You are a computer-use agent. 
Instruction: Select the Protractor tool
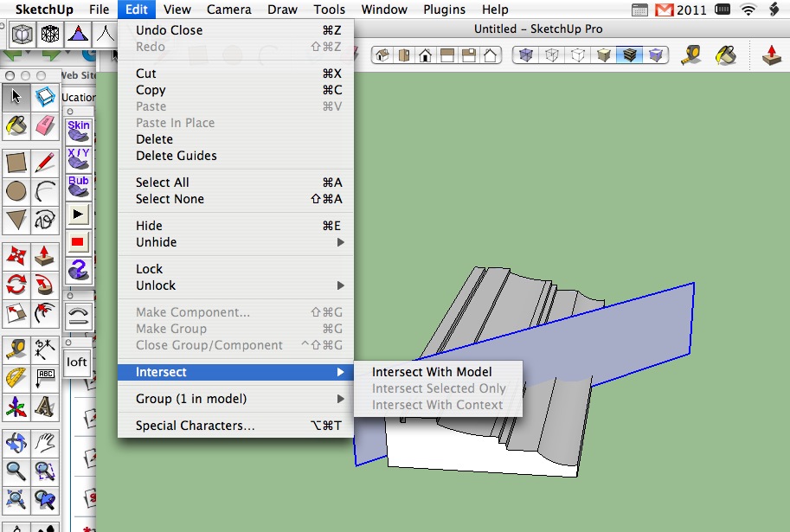(16, 378)
